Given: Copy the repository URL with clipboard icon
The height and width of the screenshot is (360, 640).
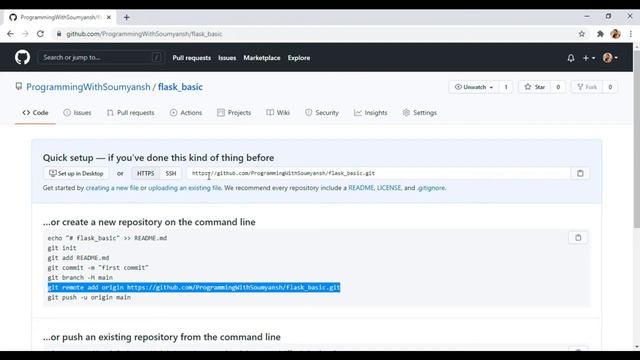Looking at the screenshot, I should [x=580, y=173].
